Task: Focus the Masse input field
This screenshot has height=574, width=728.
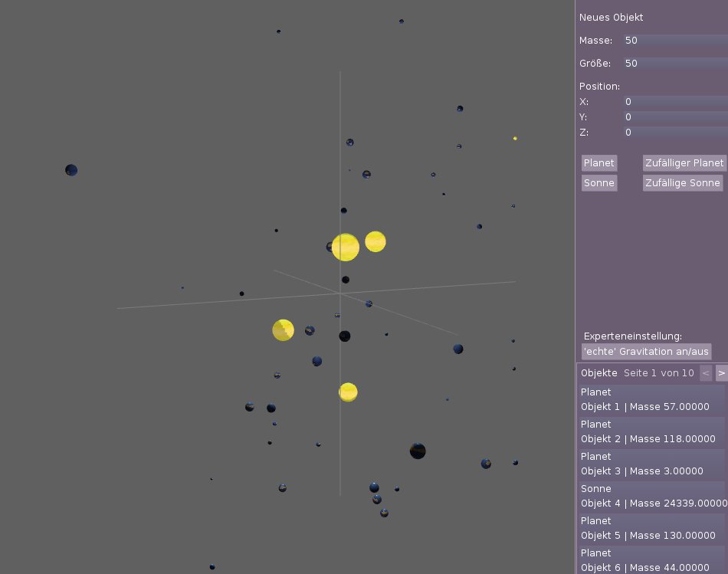Action: pos(676,41)
